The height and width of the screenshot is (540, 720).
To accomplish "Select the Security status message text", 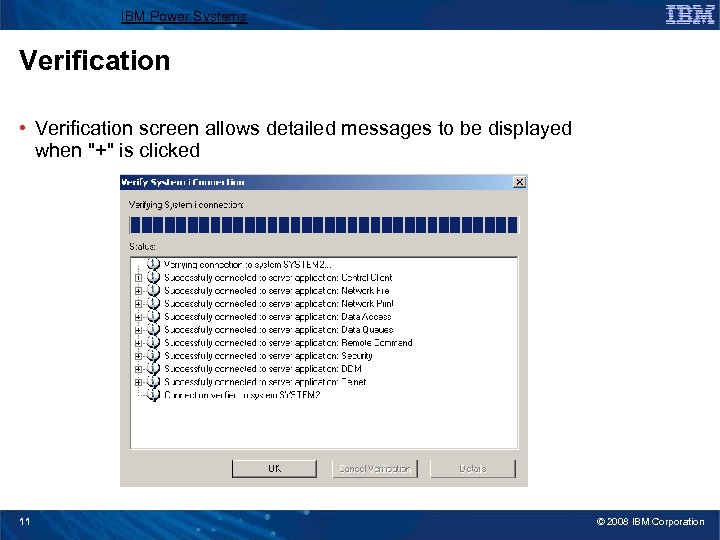I will 268,356.
